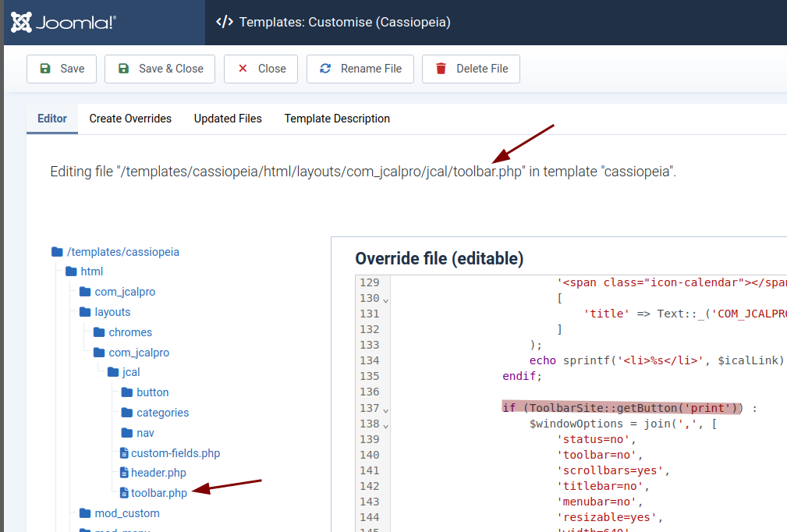
Task: Open header.php file link
Action: click(158, 473)
